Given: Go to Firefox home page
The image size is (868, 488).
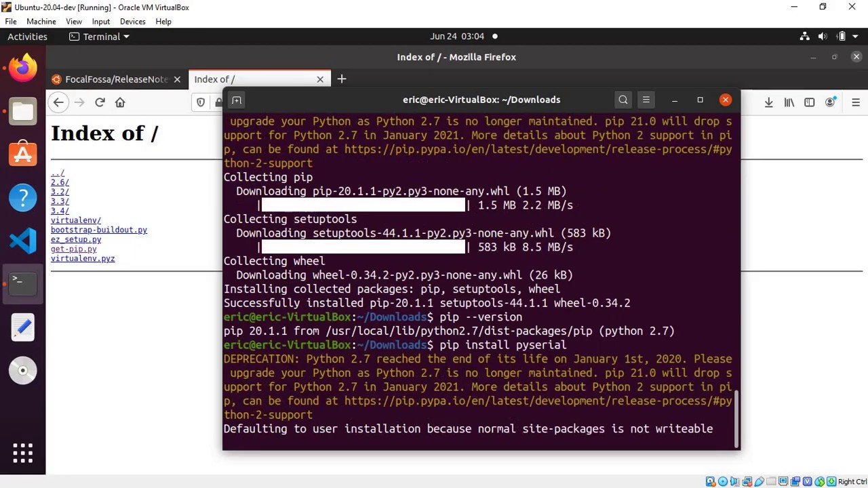Looking at the screenshot, I should (120, 102).
